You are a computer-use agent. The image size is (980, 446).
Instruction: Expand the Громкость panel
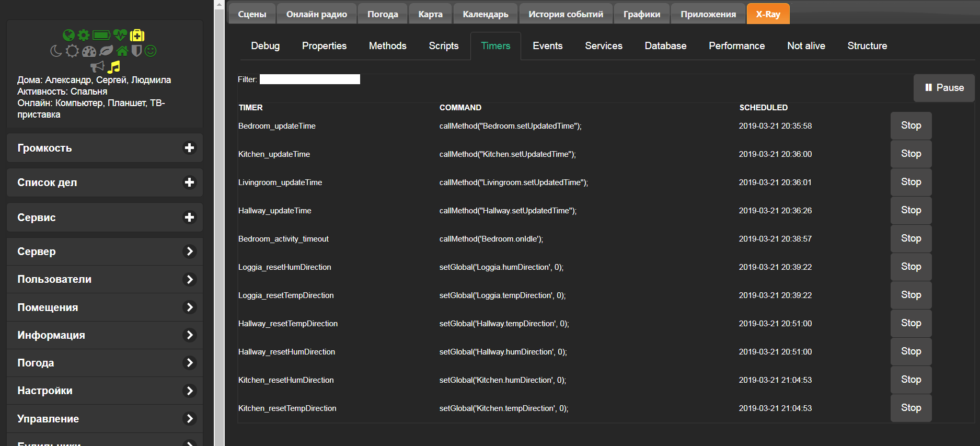click(189, 148)
